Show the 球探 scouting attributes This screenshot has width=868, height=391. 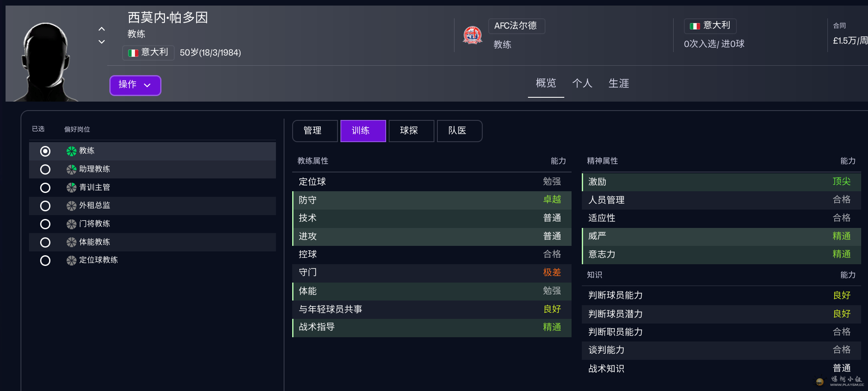coord(409,131)
